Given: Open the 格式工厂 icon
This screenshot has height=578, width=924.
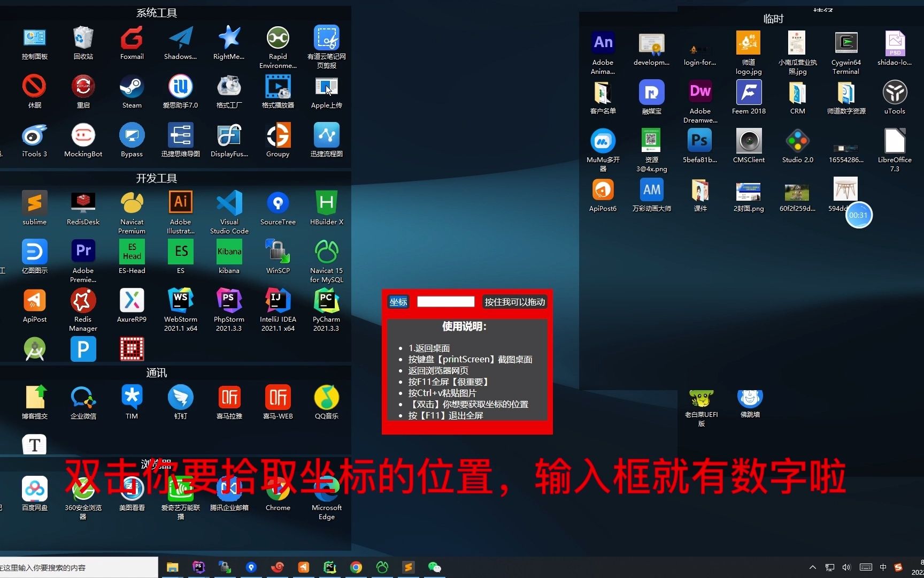Looking at the screenshot, I should (229, 92).
